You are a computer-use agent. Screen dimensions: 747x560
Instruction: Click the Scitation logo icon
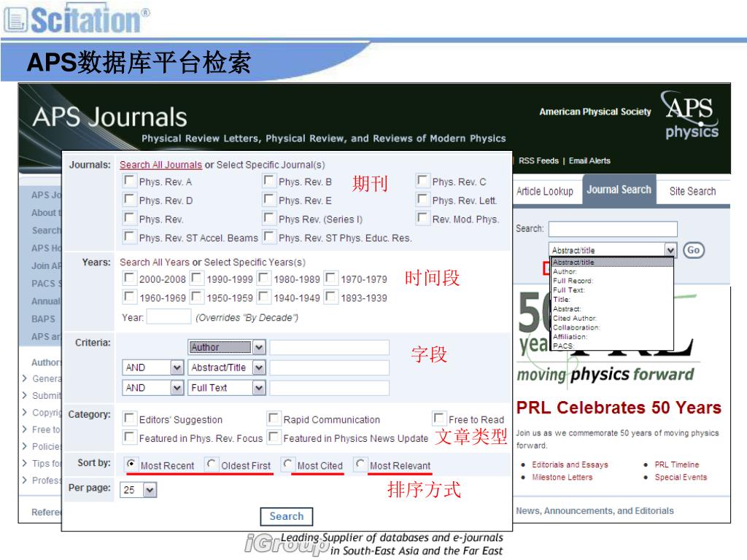[15, 20]
